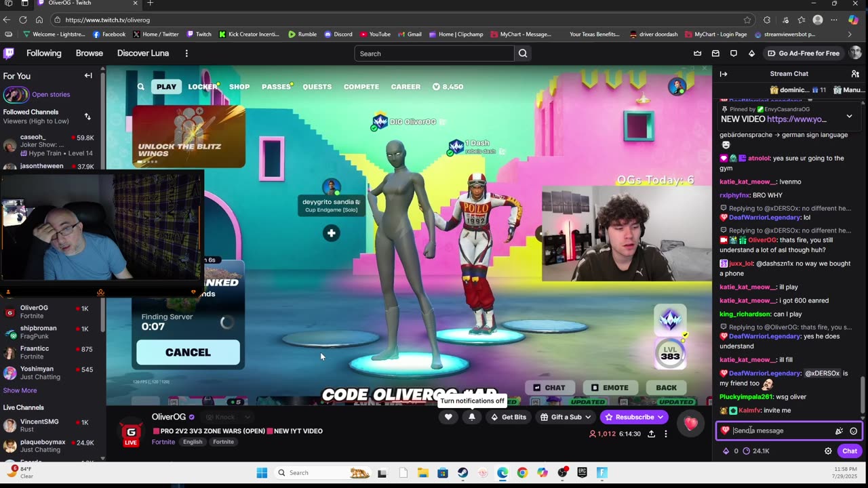Open the Discord bookmark
The height and width of the screenshot is (488, 868).
(338, 34)
